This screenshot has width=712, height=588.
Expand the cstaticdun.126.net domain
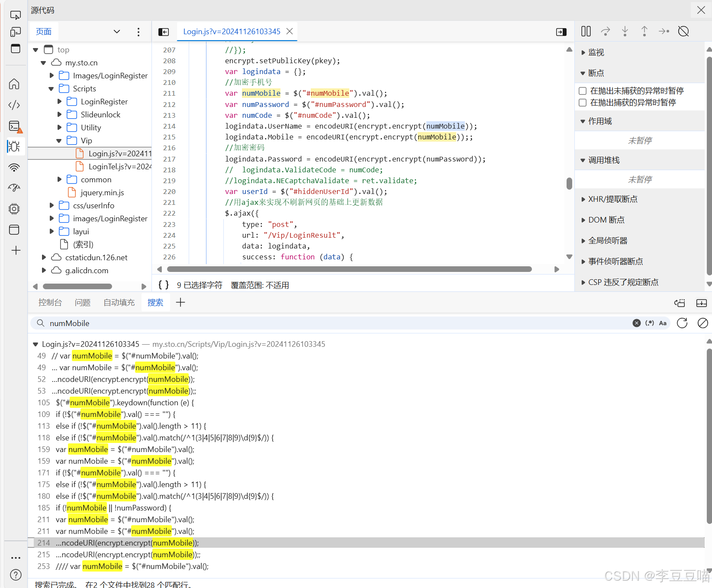tap(44, 258)
